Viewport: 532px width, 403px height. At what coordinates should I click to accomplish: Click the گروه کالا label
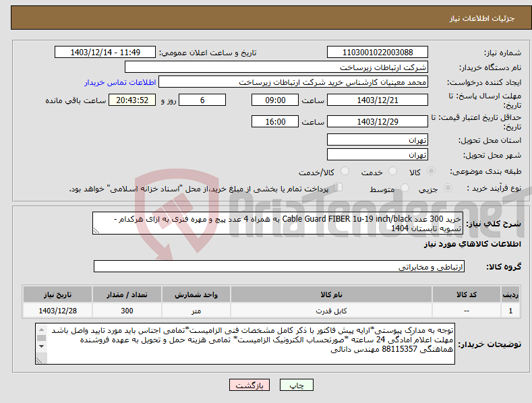coord(504,267)
